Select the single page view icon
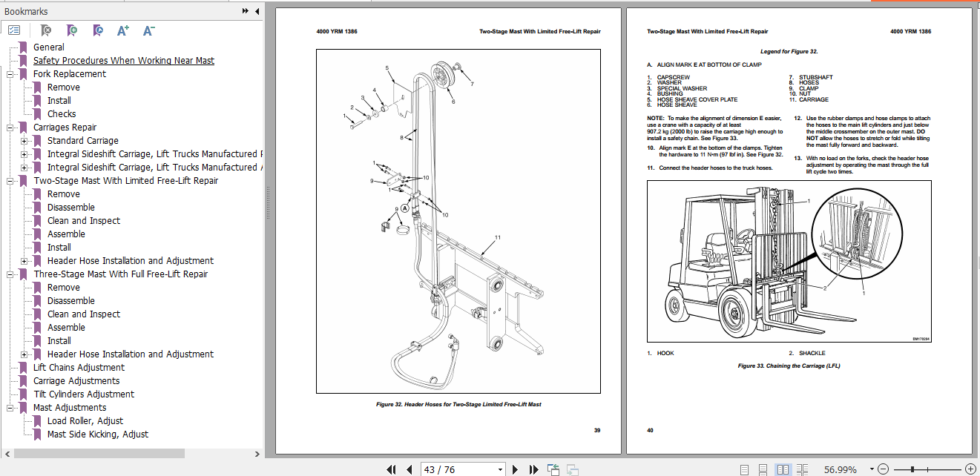 746,469
